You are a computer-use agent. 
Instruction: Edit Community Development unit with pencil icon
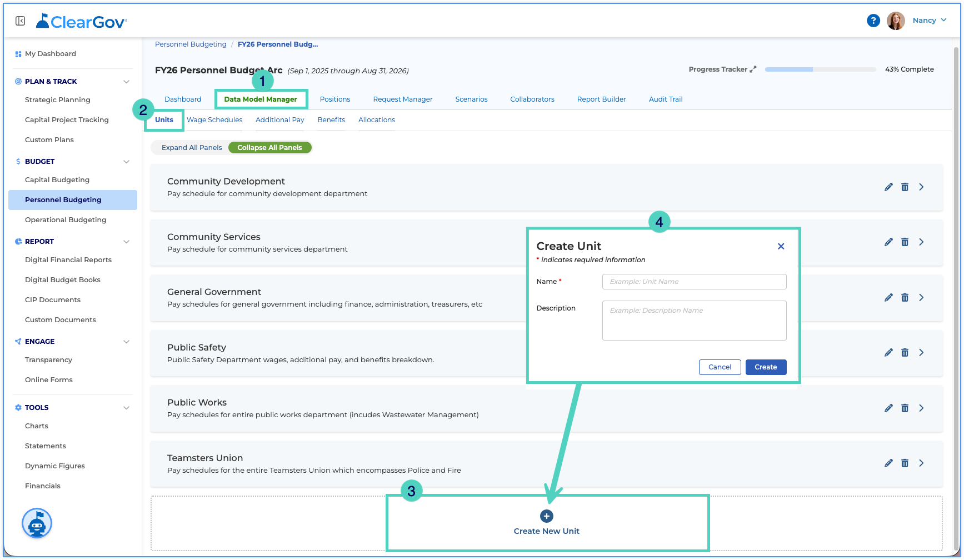tap(888, 187)
